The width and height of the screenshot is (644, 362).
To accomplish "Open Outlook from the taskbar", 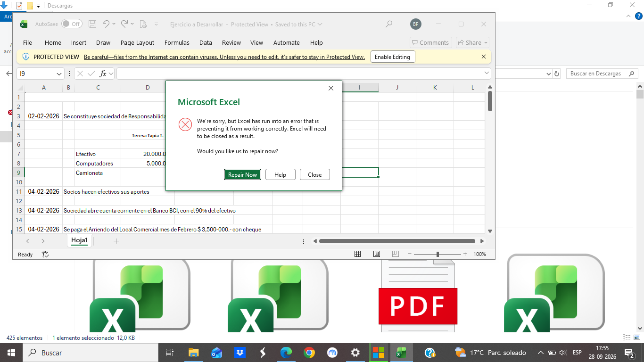I will (x=216, y=353).
